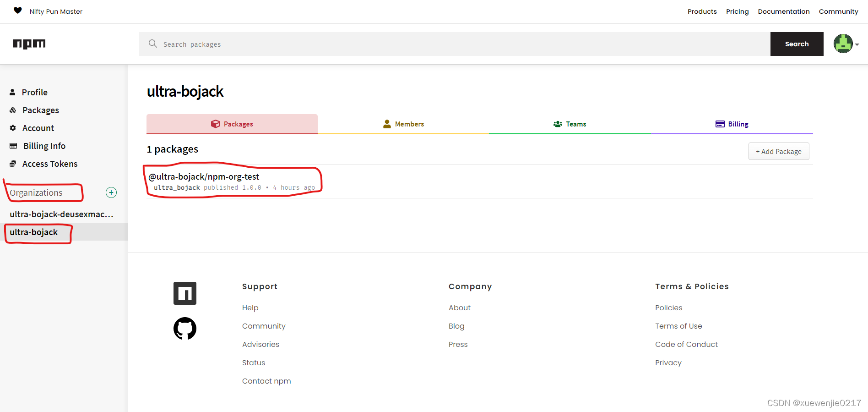
Task: Click the search magnifier icon
Action: (153, 44)
